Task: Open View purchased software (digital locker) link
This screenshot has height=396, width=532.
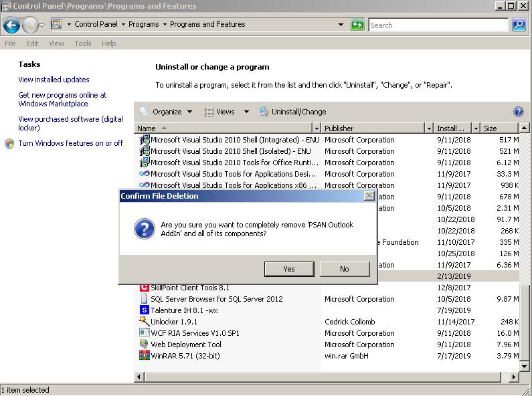Action: [70, 123]
